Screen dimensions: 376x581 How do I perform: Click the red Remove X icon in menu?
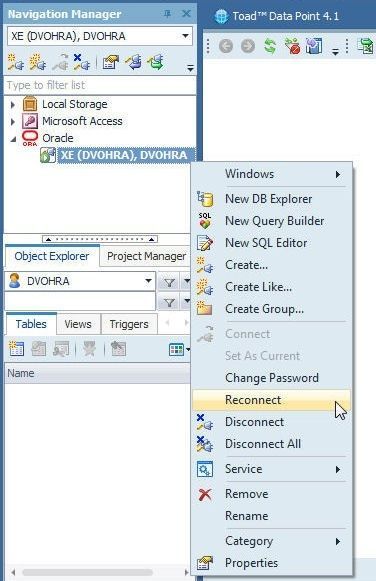click(205, 494)
